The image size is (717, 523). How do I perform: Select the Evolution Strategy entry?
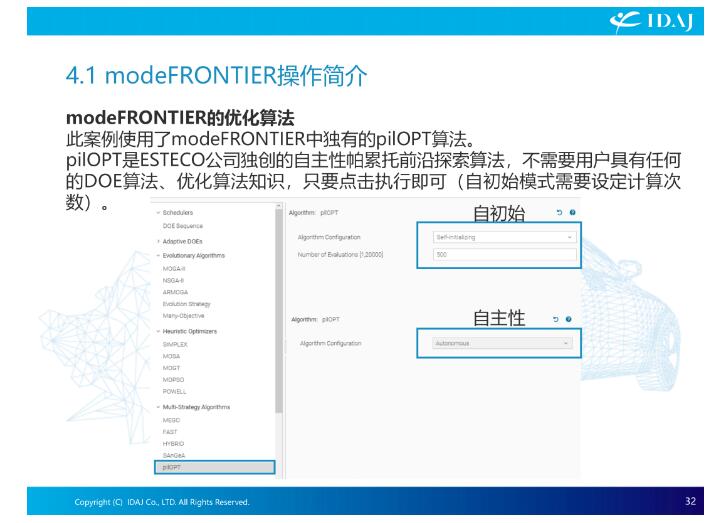click(187, 304)
